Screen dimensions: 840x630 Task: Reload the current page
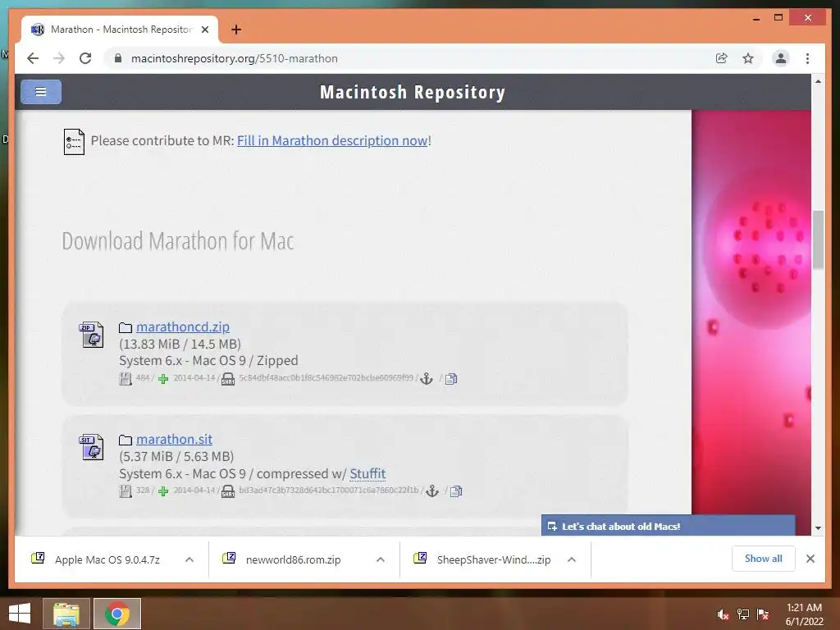(x=85, y=58)
